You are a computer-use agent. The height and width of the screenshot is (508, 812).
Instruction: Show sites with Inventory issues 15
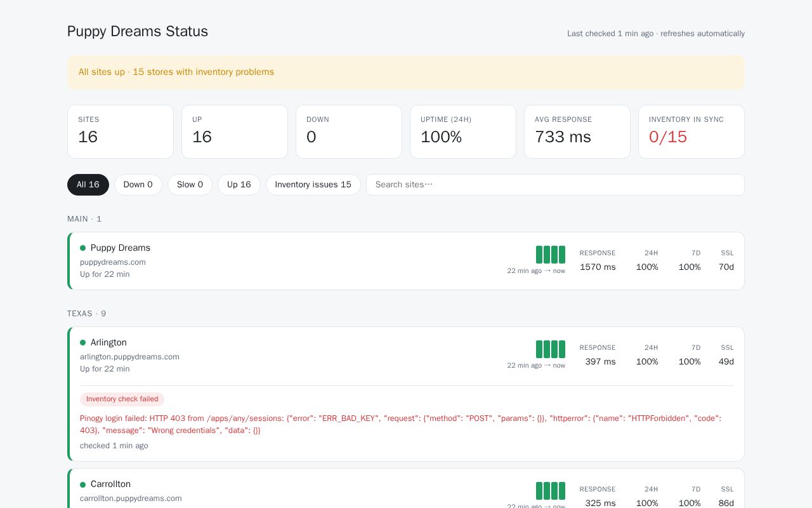pos(313,185)
